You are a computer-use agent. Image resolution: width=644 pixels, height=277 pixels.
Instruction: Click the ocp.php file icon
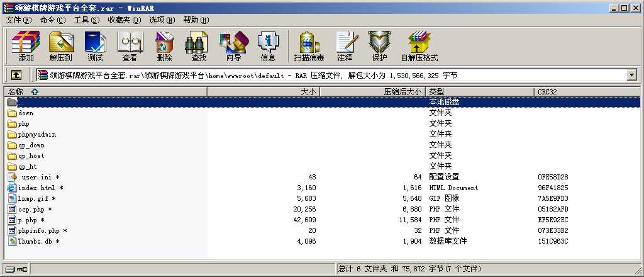[11, 209]
